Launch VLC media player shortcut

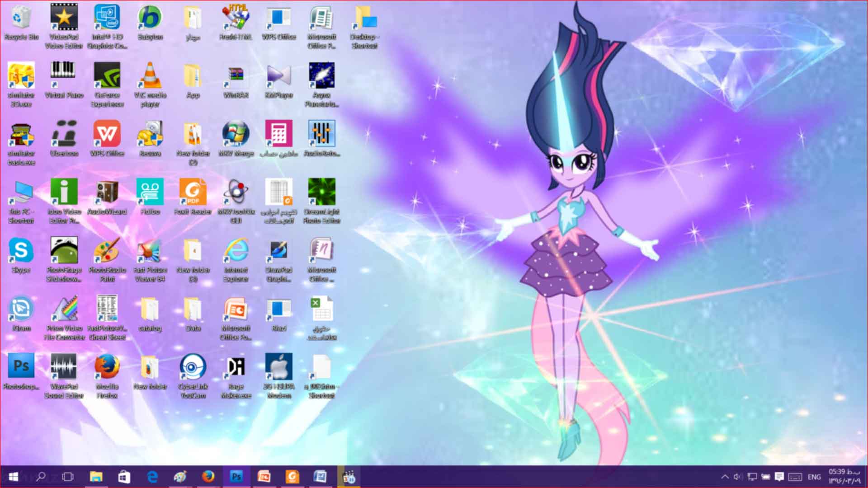click(150, 85)
